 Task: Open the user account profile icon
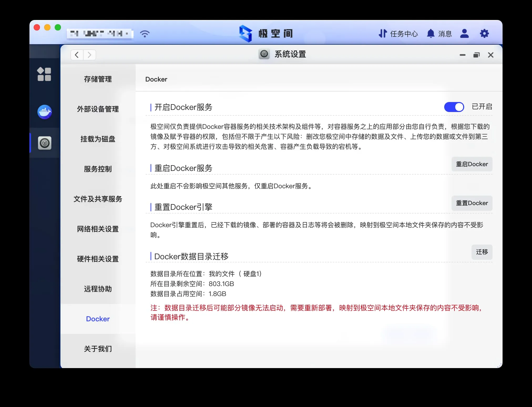pyautogui.click(x=464, y=34)
